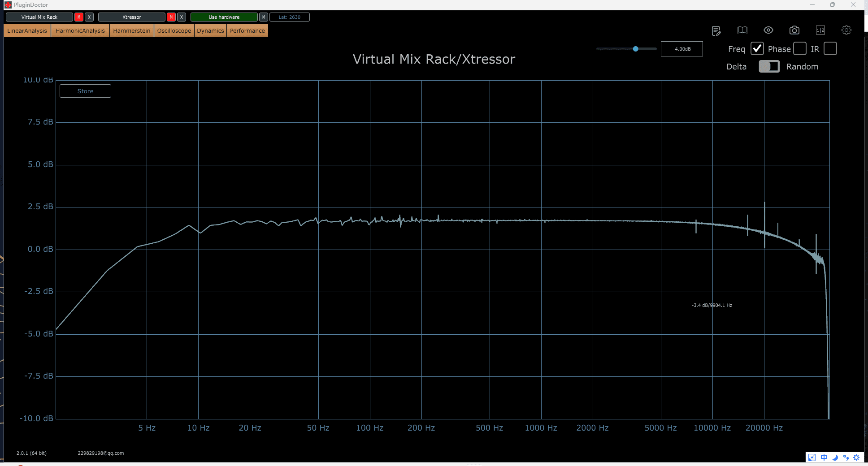Click the PluginDoctor app icon in title bar
Image resolution: width=868 pixels, height=466 pixels.
8,5
